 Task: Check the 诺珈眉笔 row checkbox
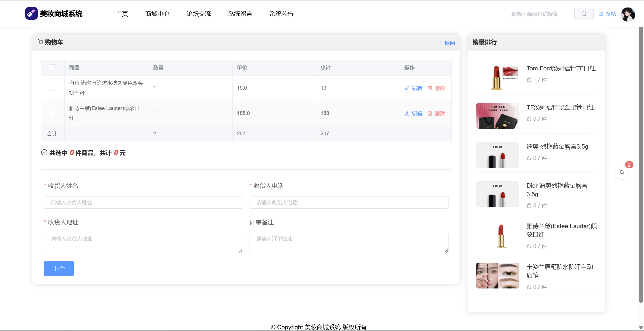pos(52,88)
